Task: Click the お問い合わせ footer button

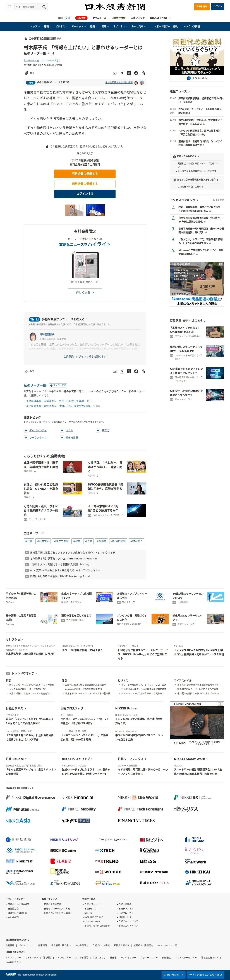Action: [173, 975]
